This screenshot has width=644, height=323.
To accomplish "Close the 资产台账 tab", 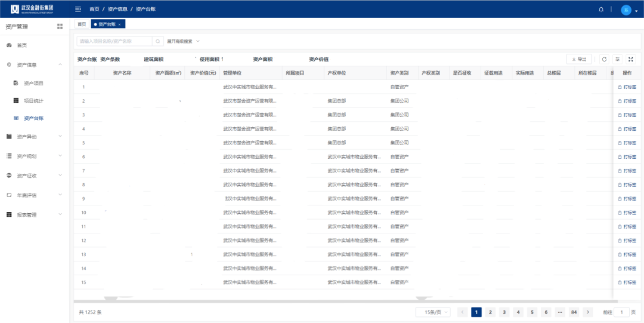I will point(119,24).
